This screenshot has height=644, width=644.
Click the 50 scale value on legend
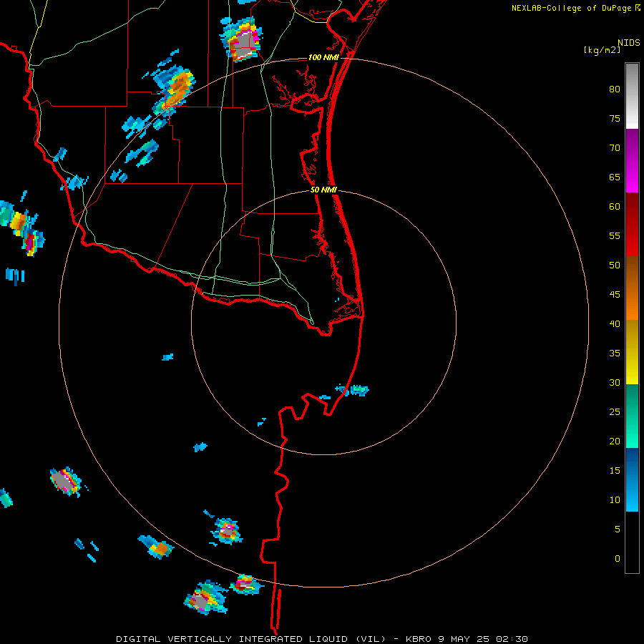(615, 265)
